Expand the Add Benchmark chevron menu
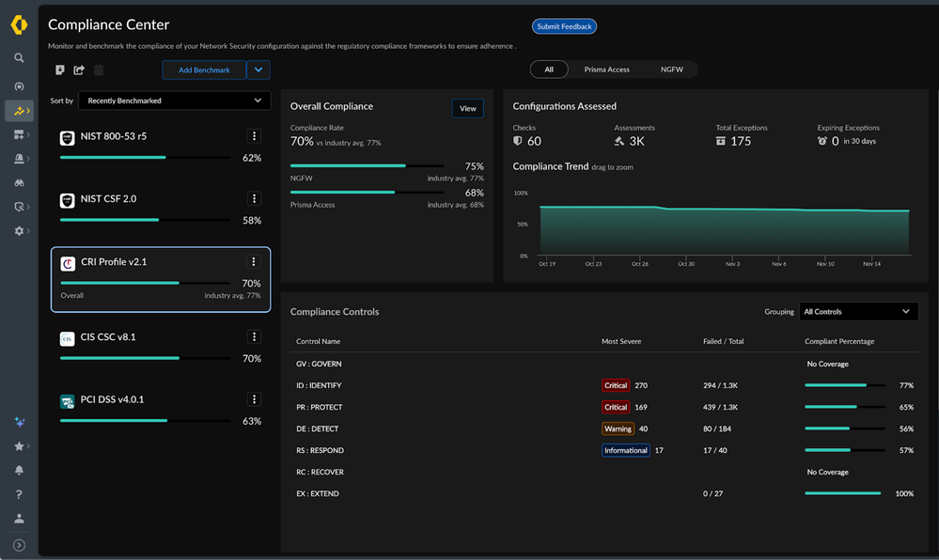This screenshot has width=939, height=560. [258, 70]
